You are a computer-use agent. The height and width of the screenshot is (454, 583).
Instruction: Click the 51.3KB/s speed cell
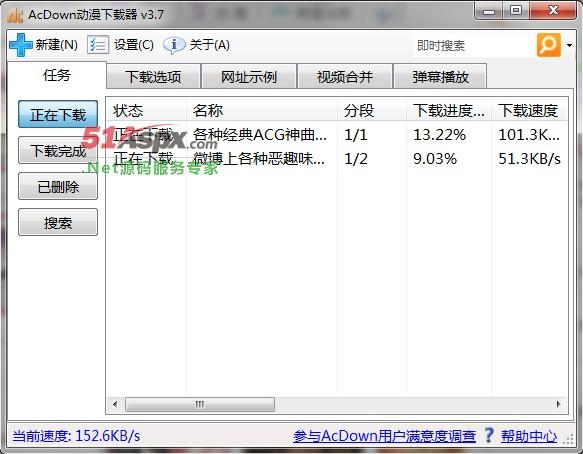529,159
